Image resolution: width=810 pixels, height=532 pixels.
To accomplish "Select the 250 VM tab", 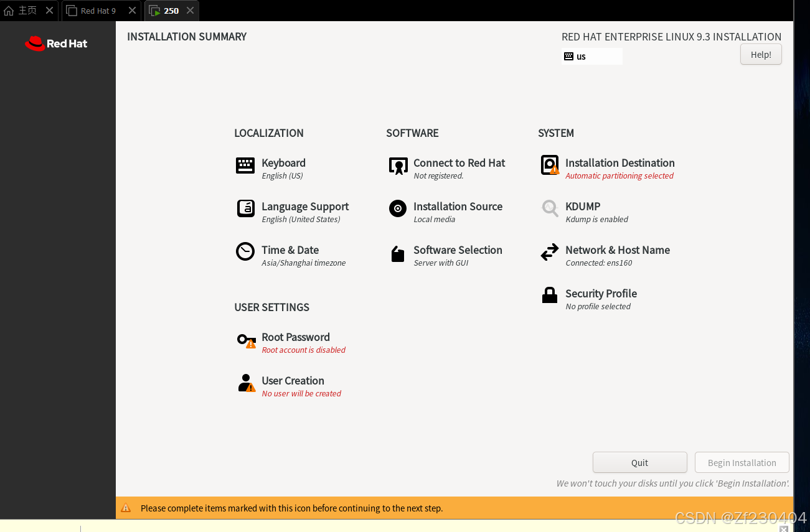I will 171,11.
